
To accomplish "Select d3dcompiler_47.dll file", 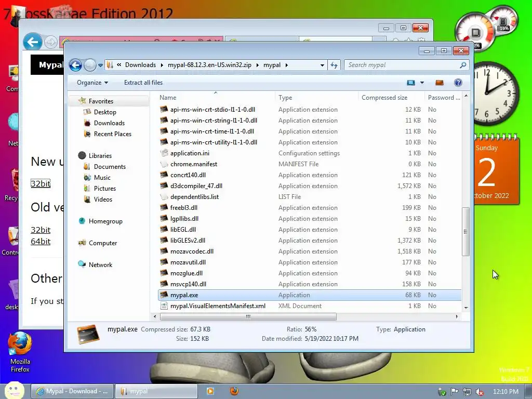I will tap(196, 185).
